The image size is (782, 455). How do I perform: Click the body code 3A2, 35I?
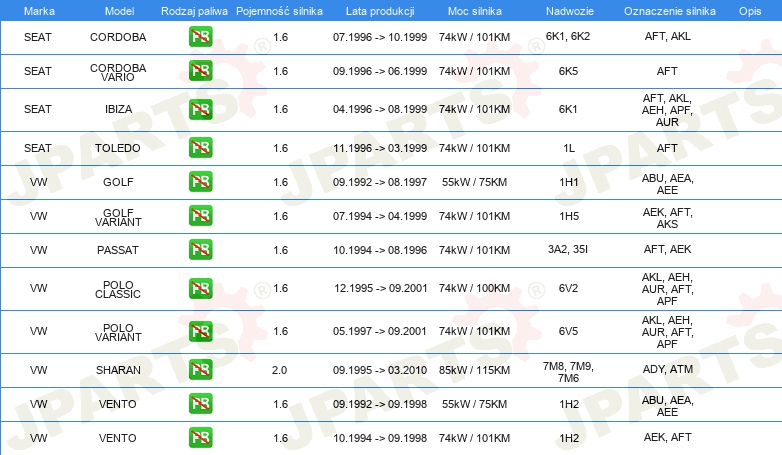tap(568, 249)
